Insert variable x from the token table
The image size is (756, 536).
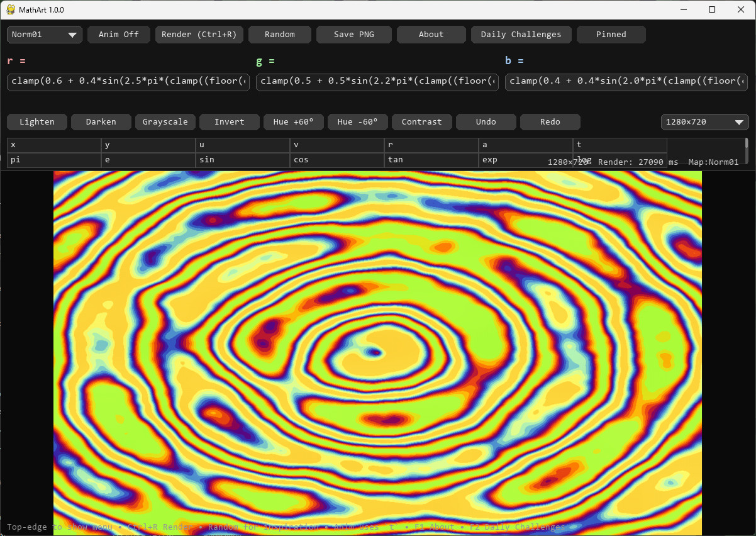54,145
